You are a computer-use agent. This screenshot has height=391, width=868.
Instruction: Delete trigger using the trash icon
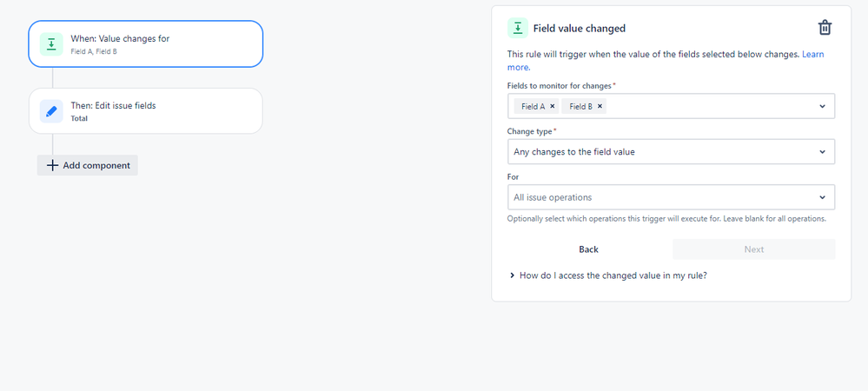[x=825, y=28]
